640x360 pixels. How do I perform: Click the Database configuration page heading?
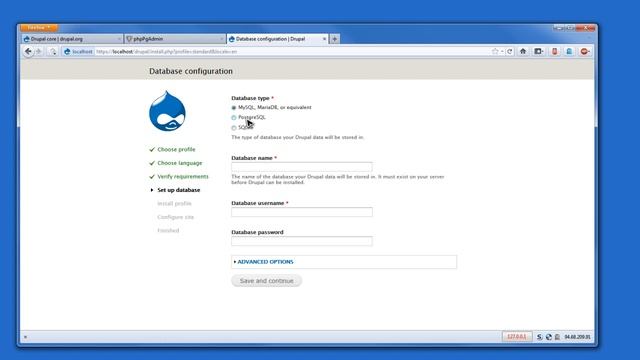pyautogui.click(x=191, y=71)
